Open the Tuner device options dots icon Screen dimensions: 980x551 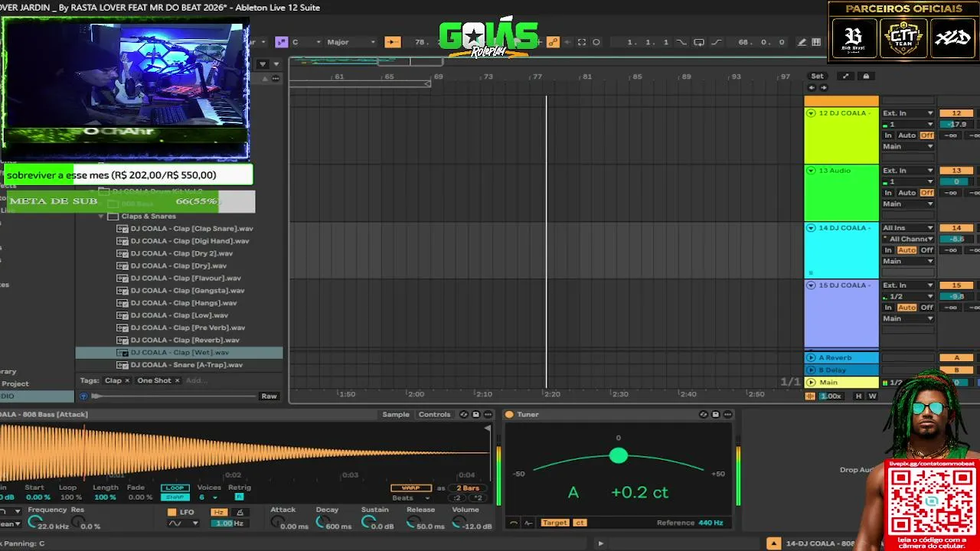tap(727, 414)
